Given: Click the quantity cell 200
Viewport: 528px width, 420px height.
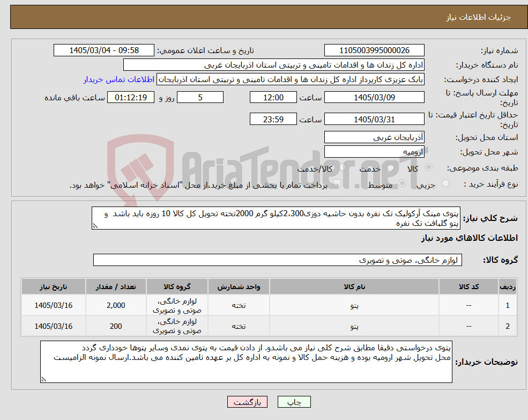Looking at the screenshot, I should pos(116,326).
